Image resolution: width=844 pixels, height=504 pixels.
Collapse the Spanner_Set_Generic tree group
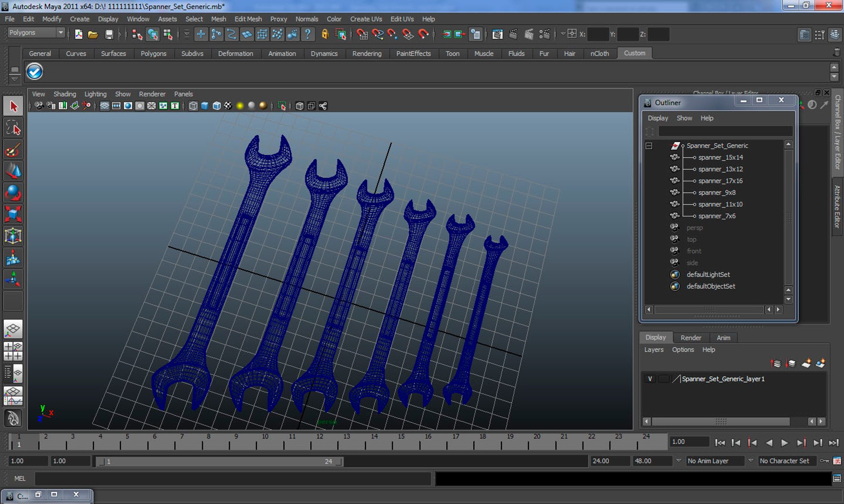pyautogui.click(x=649, y=146)
